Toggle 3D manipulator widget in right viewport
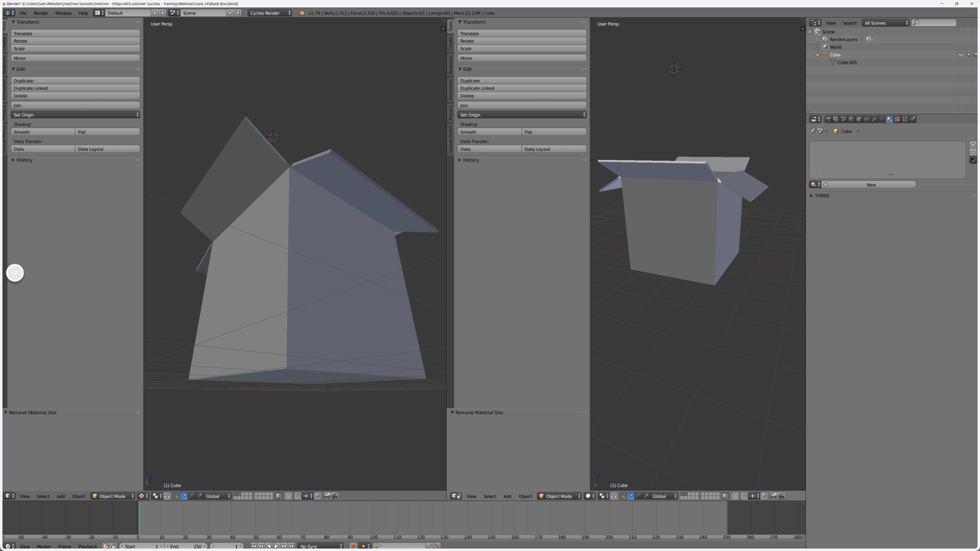The image size is (980, 551). tap(623, 495)
